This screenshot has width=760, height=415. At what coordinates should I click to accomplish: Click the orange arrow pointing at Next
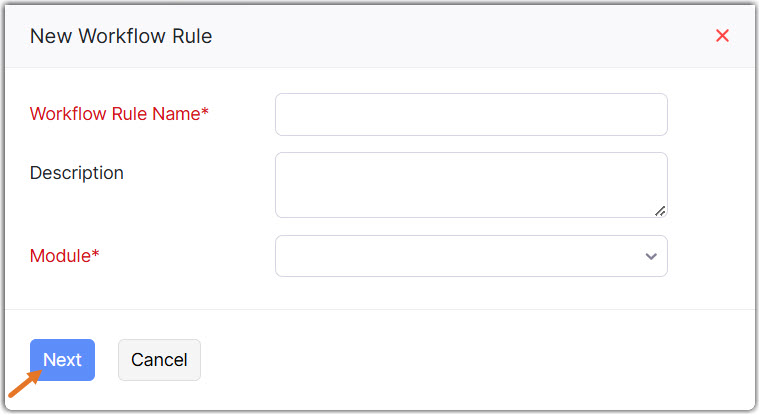(24, 383)
